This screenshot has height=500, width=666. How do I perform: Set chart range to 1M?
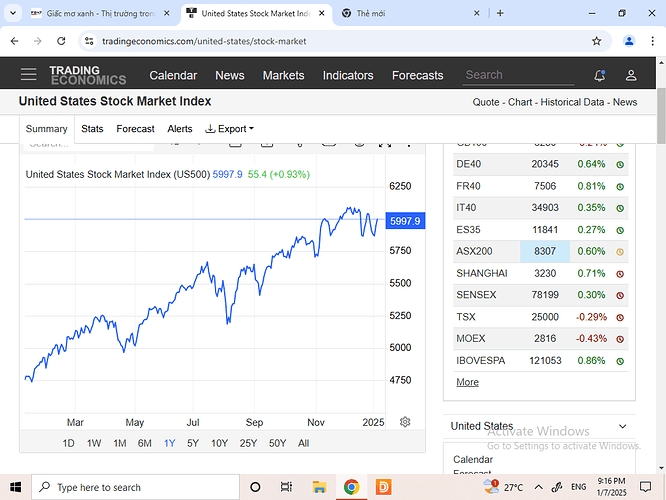(x=120, y=443)
